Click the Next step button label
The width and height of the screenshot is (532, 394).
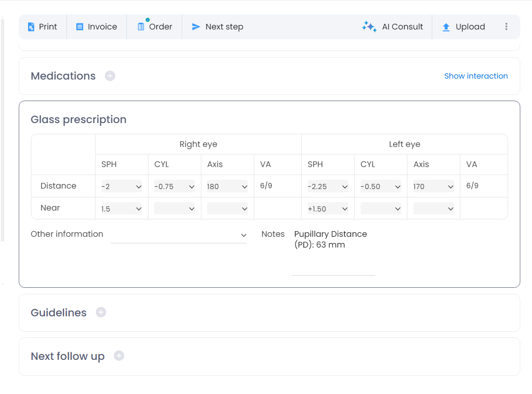(x=224, y=27)
